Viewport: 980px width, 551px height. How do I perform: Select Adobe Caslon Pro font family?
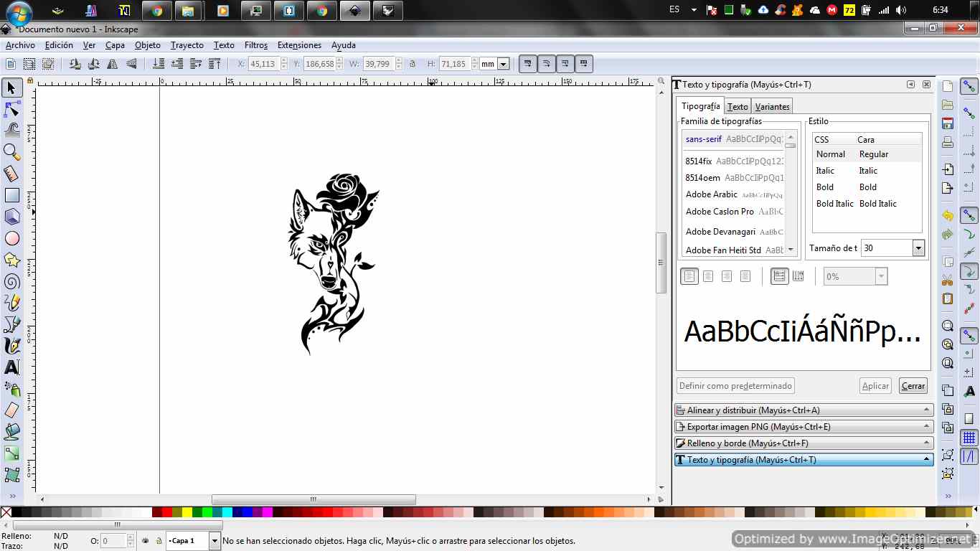pyautogui.click(x=735, y=212)
